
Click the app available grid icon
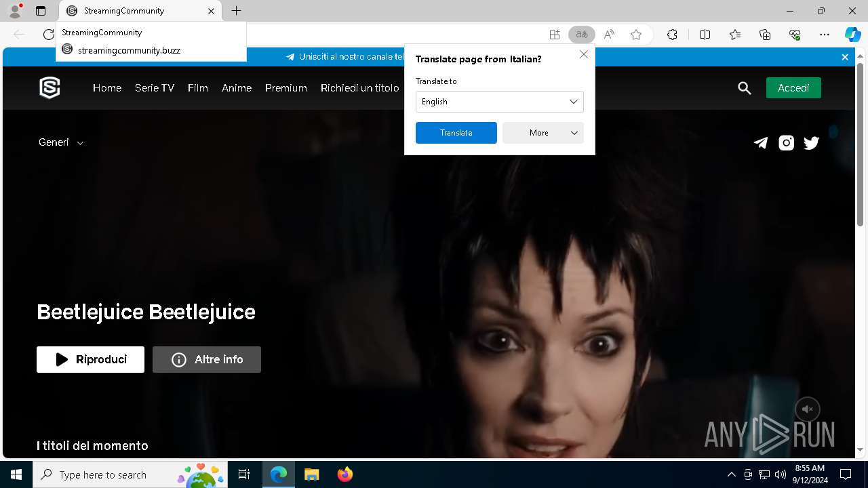pyautogui.click(x=555, y=35)
